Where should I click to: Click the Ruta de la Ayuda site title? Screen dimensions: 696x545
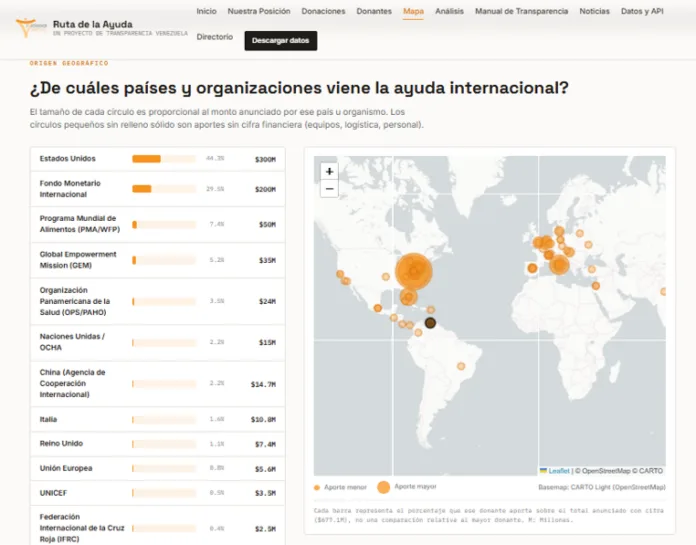pyautogui.click(x=92, y=24)
